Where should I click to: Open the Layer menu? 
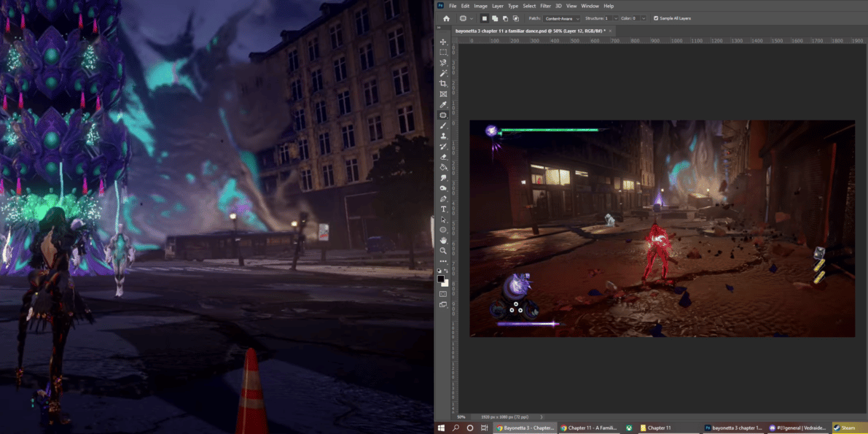coord(498,6)
